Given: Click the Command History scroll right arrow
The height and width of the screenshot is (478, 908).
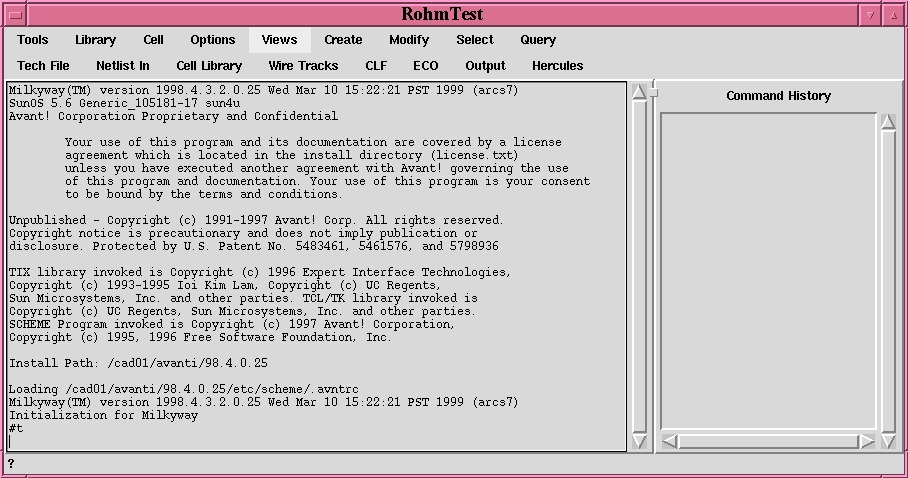Looking at the screenshot, I should 867,441.
